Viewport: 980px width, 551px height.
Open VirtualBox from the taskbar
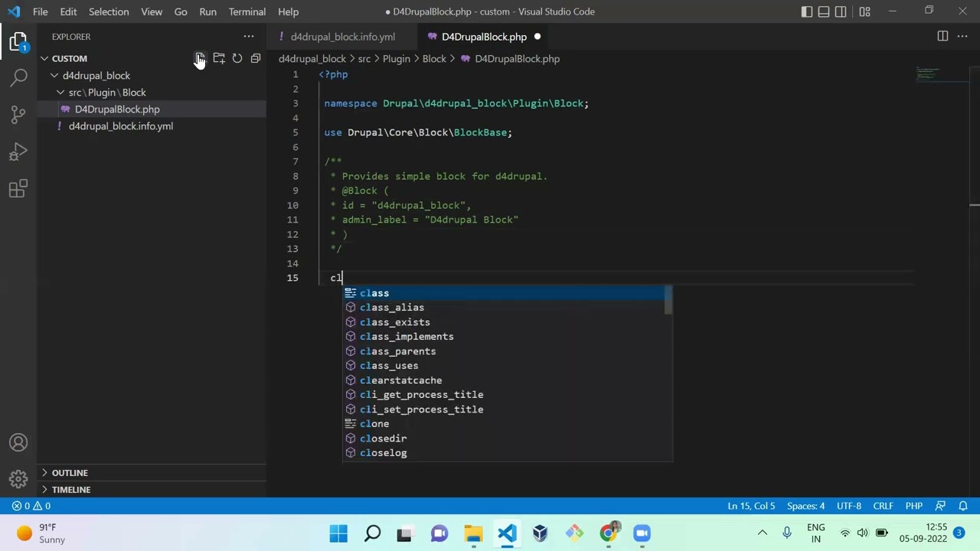[541, 533]
